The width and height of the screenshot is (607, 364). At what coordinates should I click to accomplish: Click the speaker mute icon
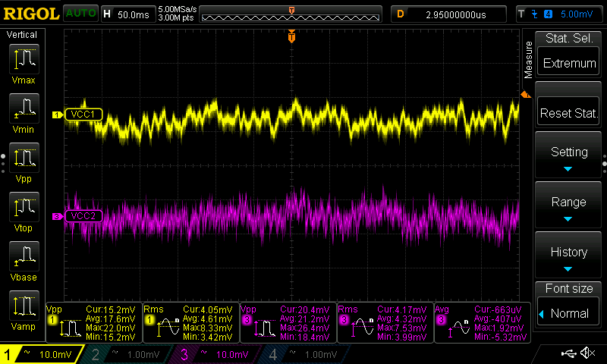click(587, 353)
